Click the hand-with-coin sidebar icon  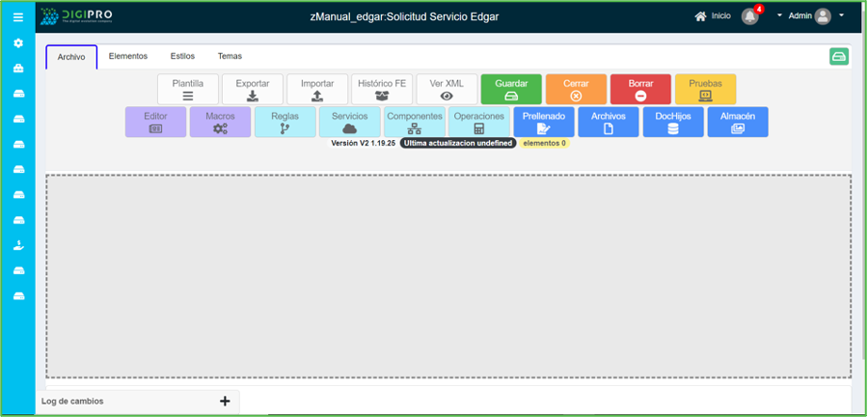coord(17,245)
